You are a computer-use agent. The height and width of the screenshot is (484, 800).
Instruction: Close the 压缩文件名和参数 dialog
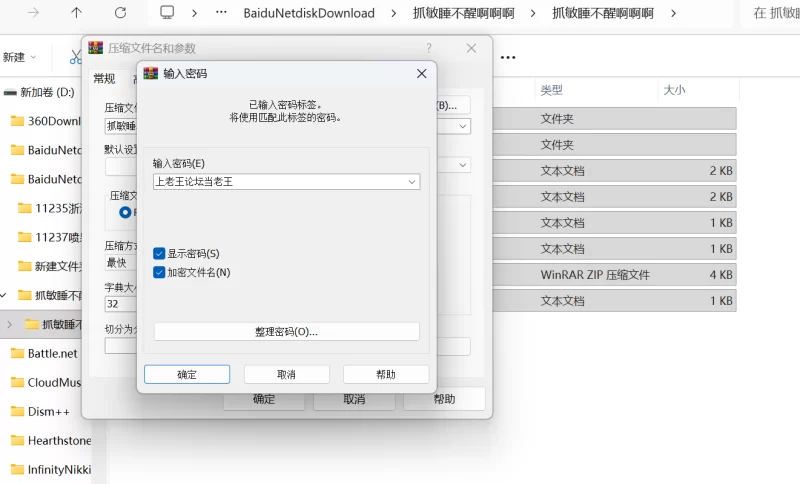click(471, 48)
